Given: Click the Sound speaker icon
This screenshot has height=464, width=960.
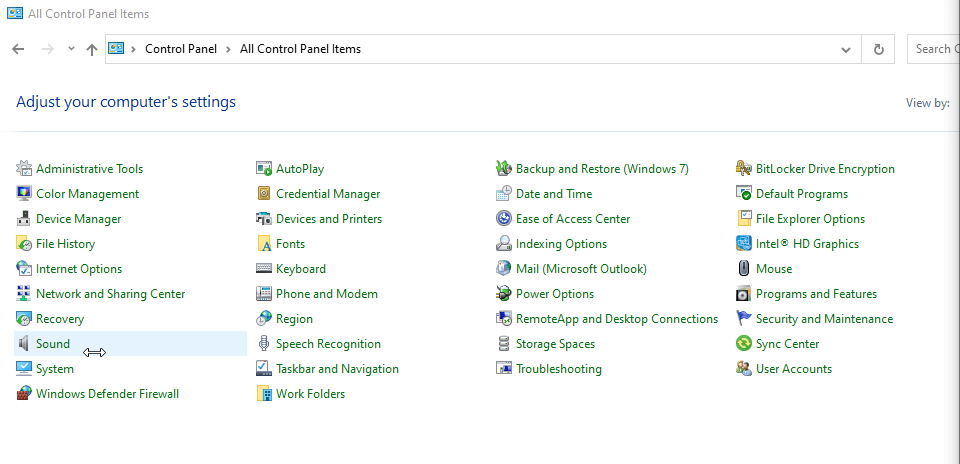Looking at the screenshot, I should tap(23, 343).
